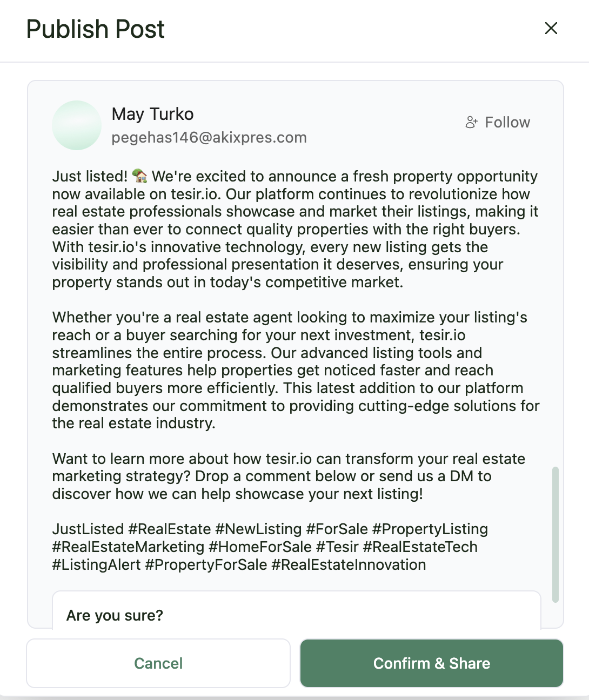589x700 pixels.
Task: Click the #ForSale hashtag
Action: point(337,529)
